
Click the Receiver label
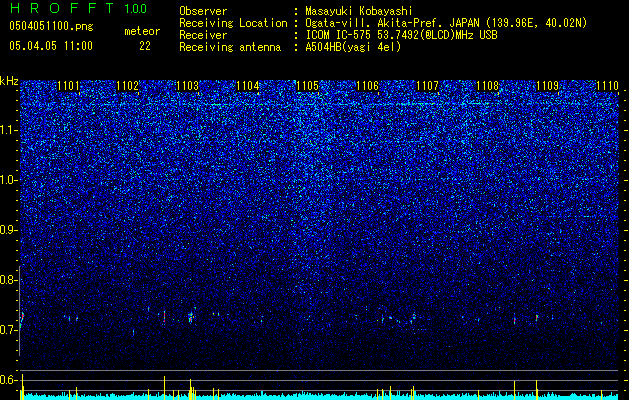pyautogui.click(x=203, y=35)
